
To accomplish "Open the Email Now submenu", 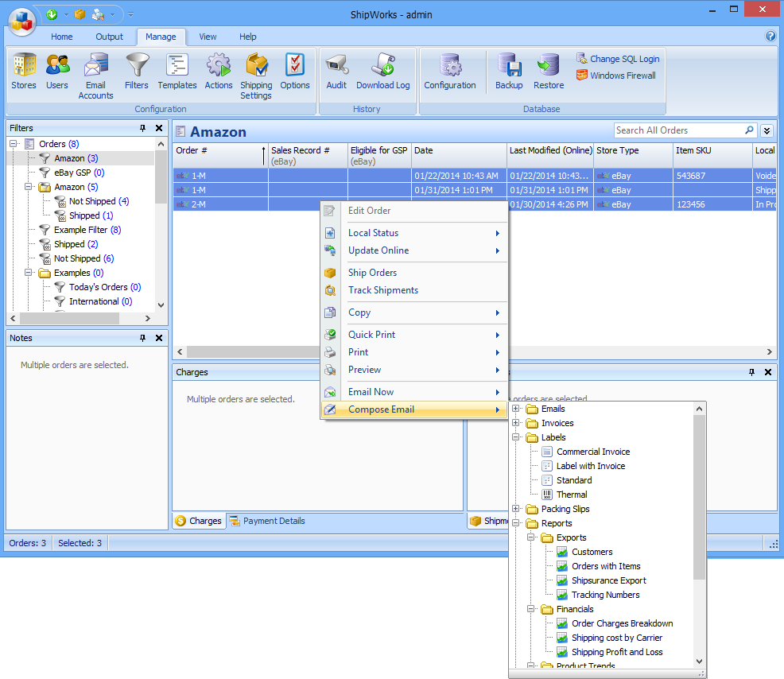I will (x=414, y=392).
